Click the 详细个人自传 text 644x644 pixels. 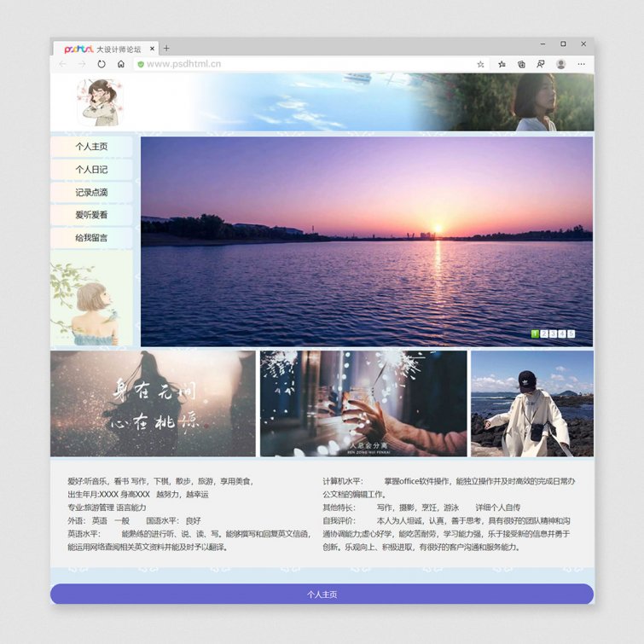pos(498,508)
